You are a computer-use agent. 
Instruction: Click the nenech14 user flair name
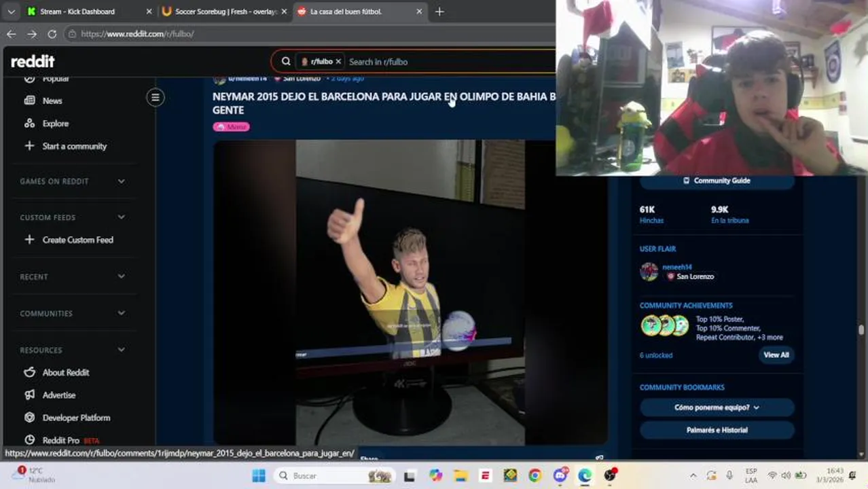tap(676, 267)
